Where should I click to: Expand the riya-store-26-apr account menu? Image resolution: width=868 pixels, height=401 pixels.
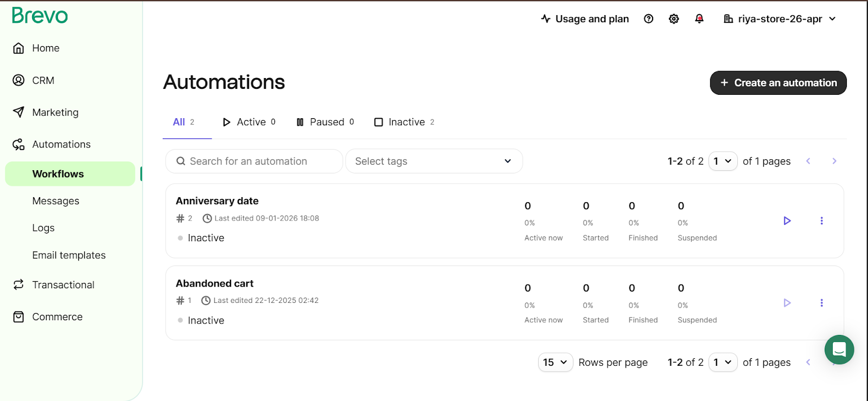[780, 19]
